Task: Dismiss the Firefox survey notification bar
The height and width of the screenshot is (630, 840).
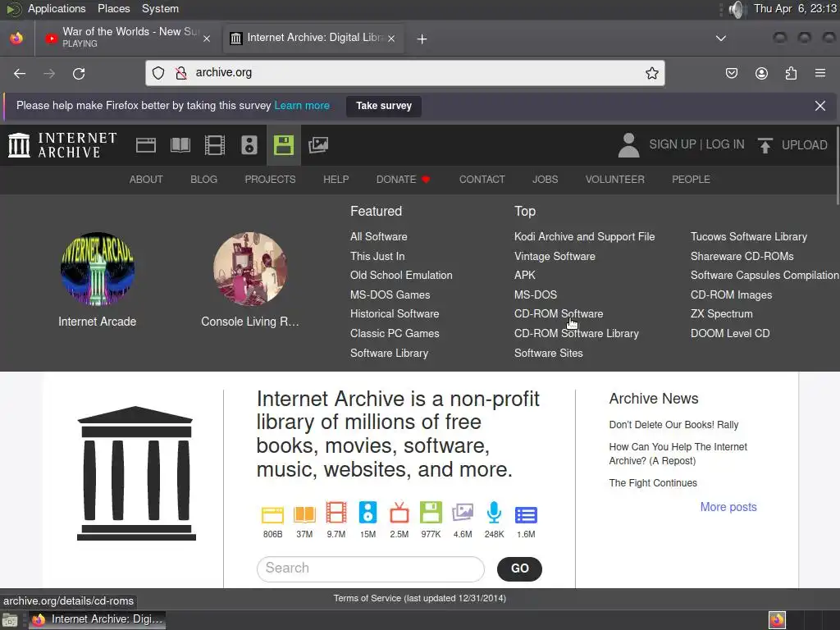Action: click(820, 106)
